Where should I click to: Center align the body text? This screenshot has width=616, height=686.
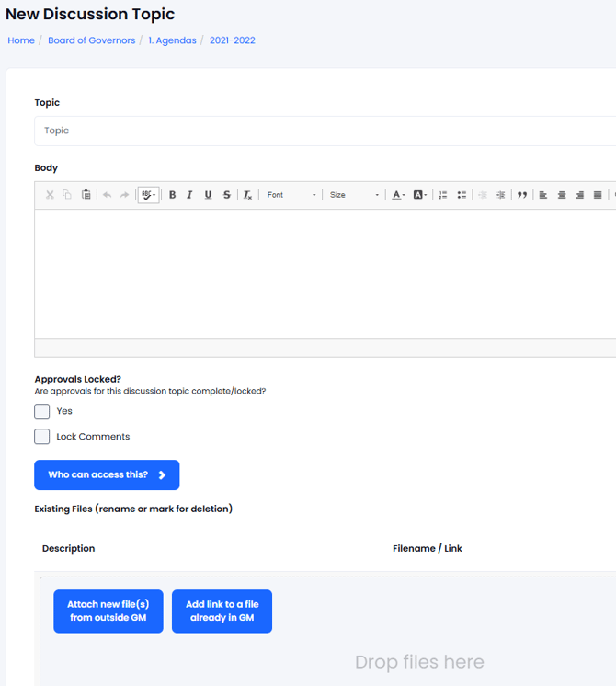562,195
